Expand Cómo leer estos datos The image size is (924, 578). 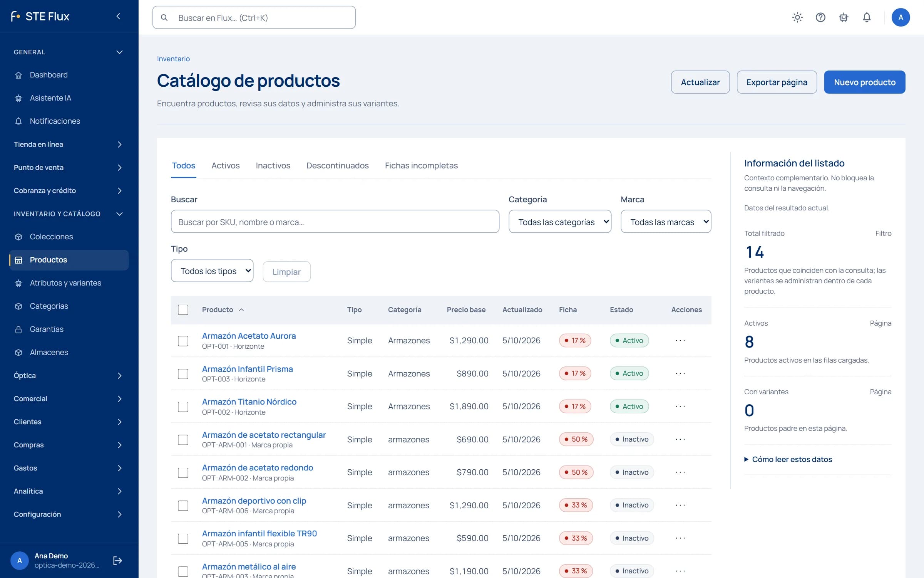tap(788, 459)
